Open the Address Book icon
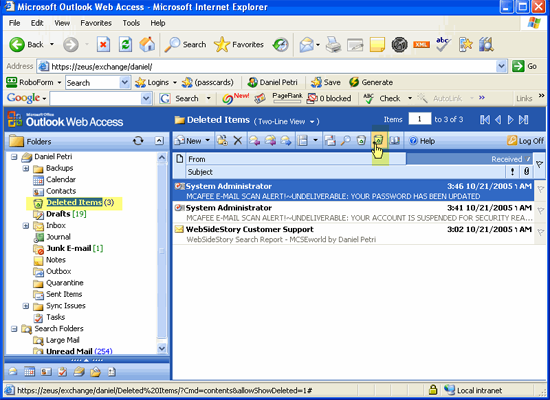Image resolution: width=550 pixels, height=400 pixels. coord(395,141)
